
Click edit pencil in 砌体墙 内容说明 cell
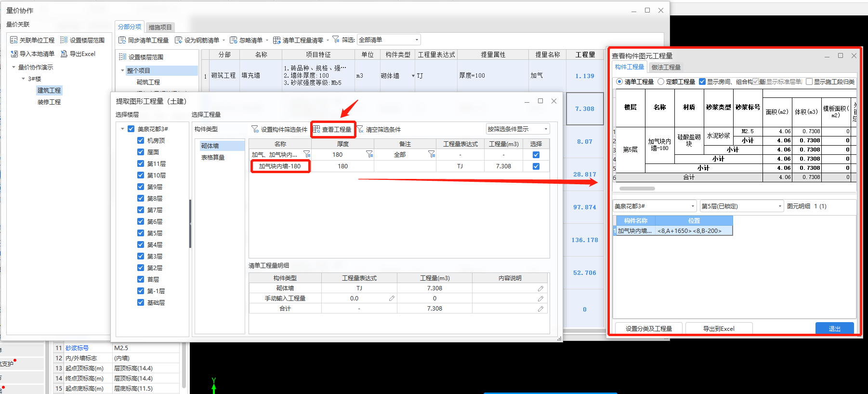(540, 288)
